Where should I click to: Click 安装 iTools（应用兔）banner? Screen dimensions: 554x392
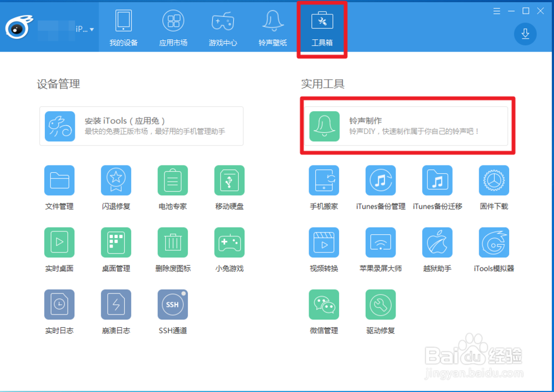141,126
